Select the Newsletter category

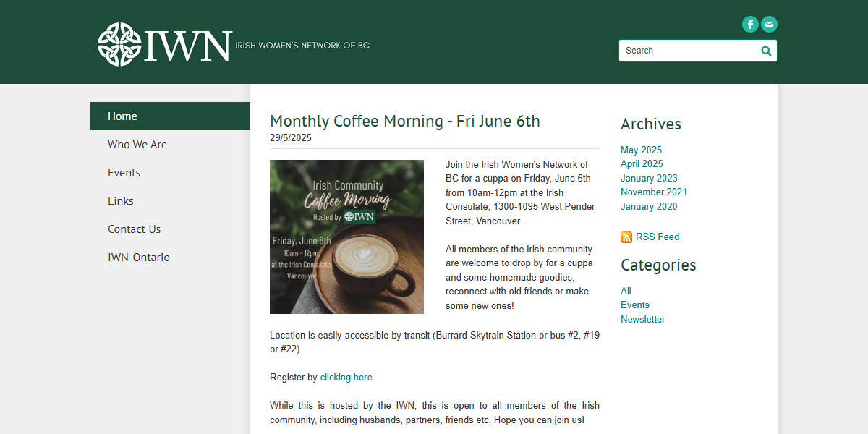[642, 318]
